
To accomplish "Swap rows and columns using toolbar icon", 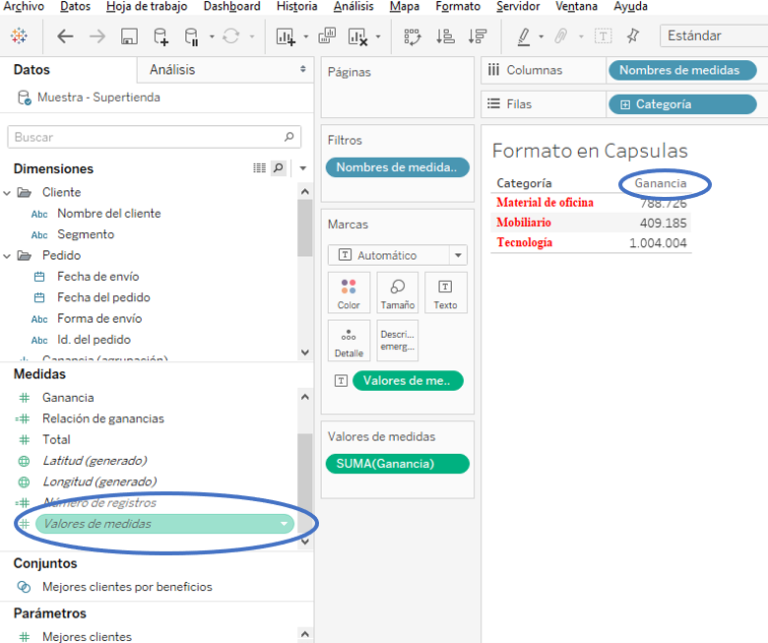I will click(412, 37).
